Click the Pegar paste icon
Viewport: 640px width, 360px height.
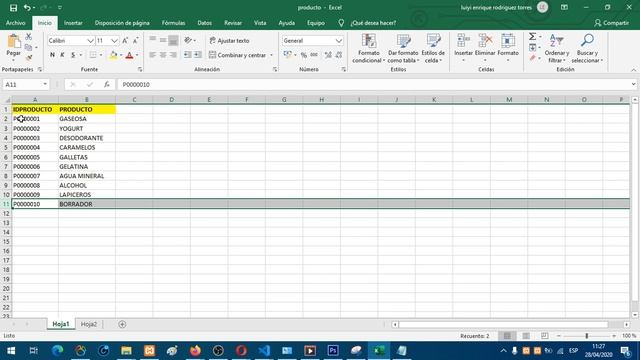(13, 42)
